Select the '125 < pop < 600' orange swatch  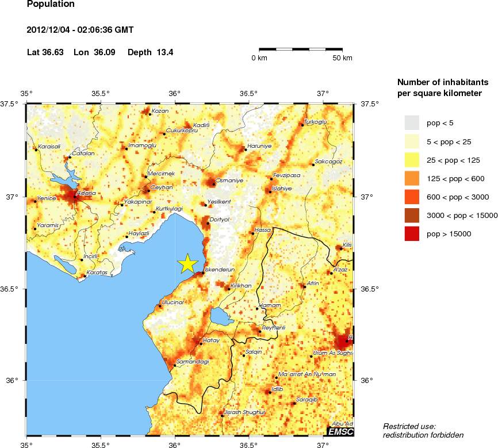click(412, 178)
